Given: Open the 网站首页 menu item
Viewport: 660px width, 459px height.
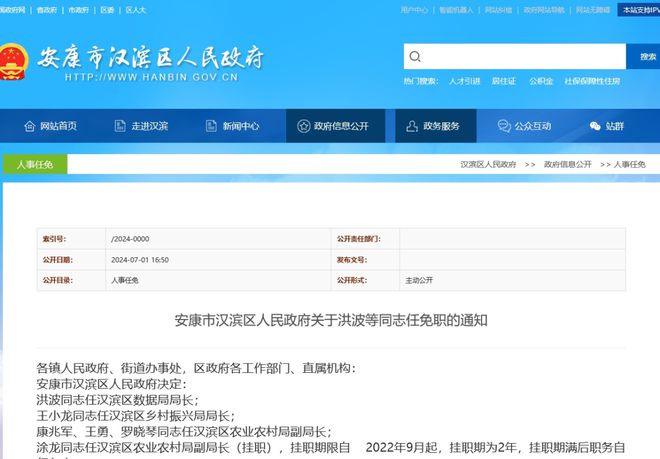Looking at the screenshot, I should 51,126.
